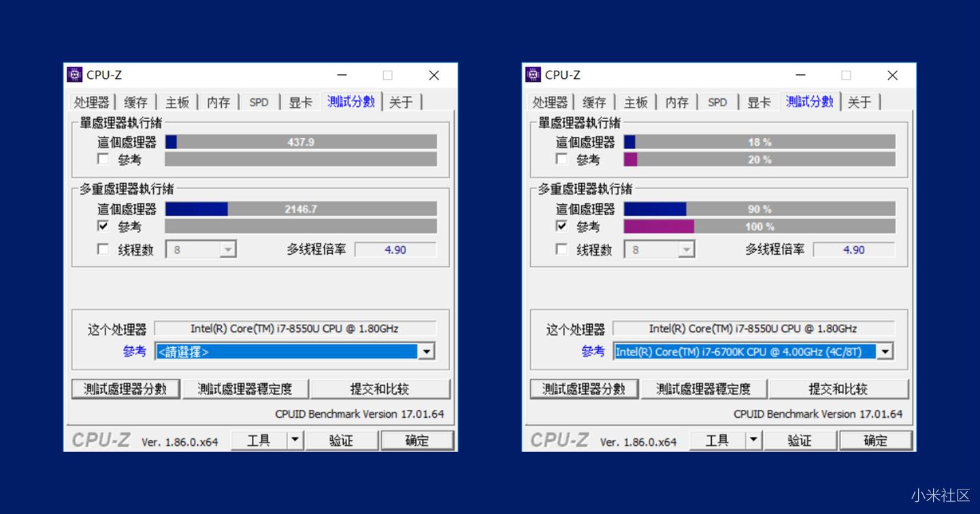Click single-thread score bar showing 437.9
Screen dimensions: 980x514
click(x=301, y=142)
